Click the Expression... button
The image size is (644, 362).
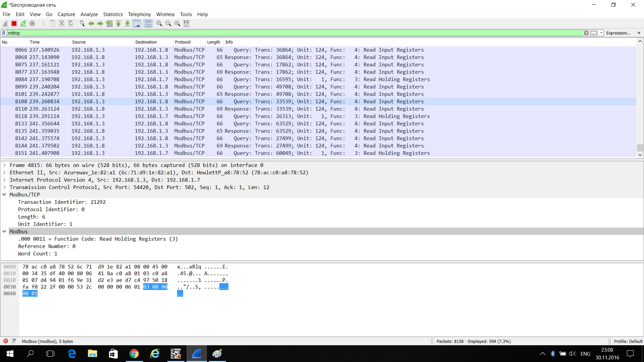618,33
